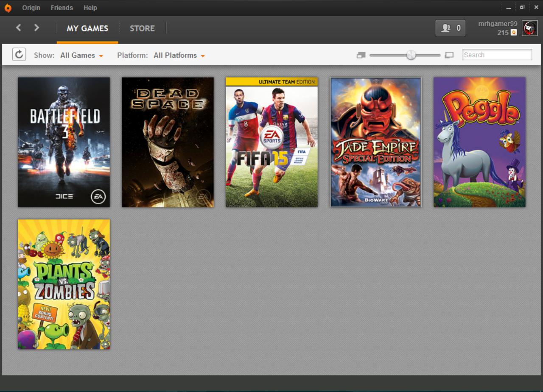Click the 215 points value
543x392 pixels.
click(x=503, y=33)
